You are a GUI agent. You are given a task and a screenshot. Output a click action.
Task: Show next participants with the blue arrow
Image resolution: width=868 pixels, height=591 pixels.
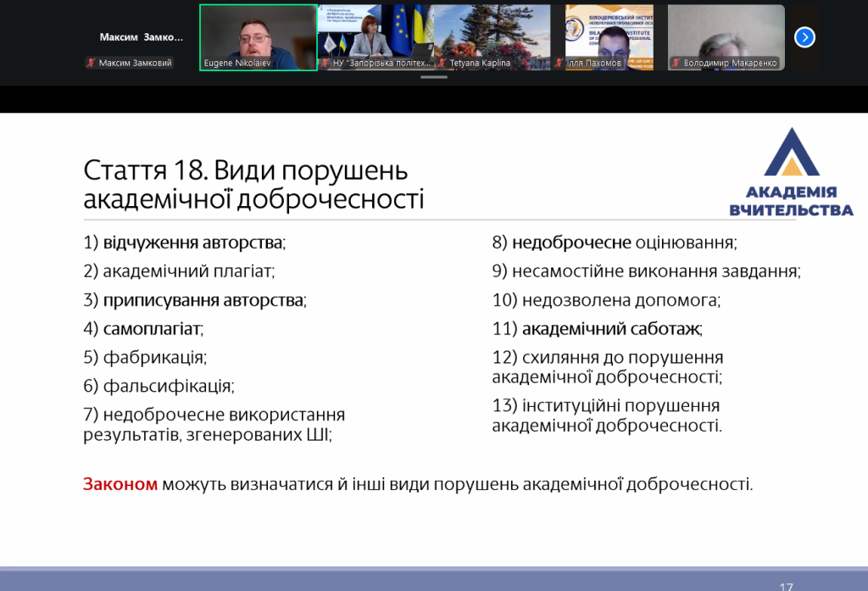tap(804, 37)
